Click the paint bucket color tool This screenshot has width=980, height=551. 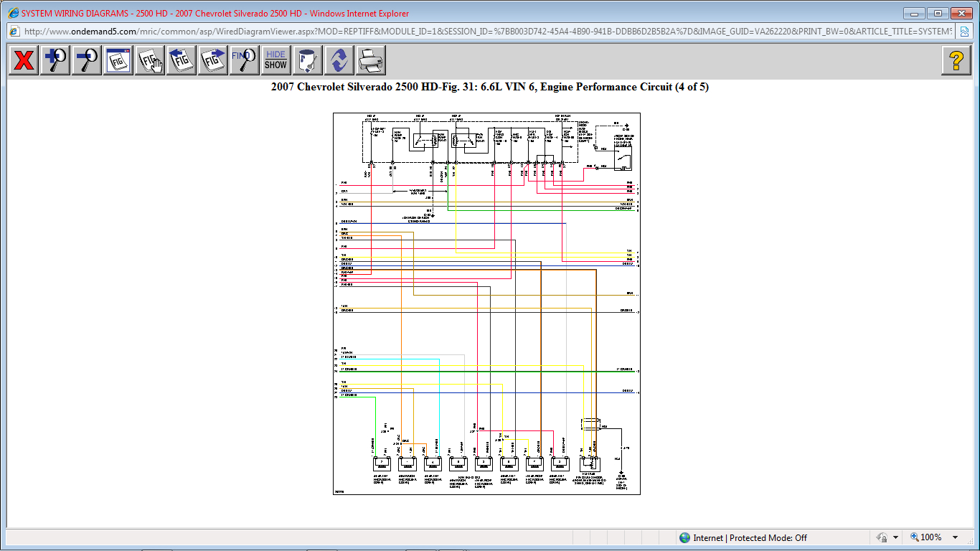pos(307,60)
